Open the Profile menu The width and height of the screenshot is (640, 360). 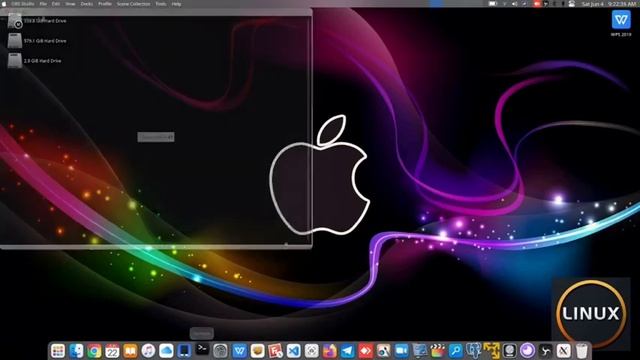[105, 4]
